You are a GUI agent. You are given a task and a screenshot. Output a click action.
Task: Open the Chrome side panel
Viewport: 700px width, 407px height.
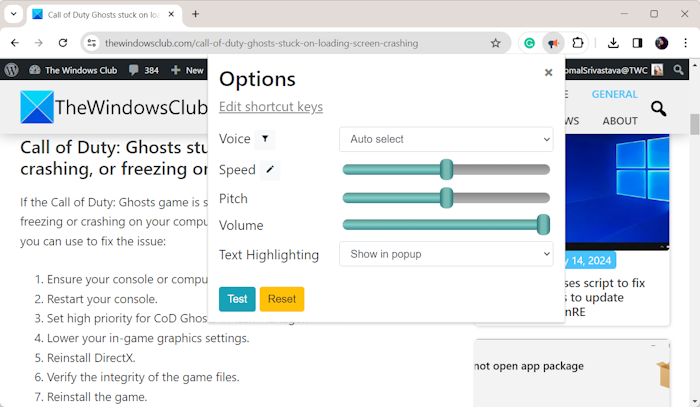[637, 43]
